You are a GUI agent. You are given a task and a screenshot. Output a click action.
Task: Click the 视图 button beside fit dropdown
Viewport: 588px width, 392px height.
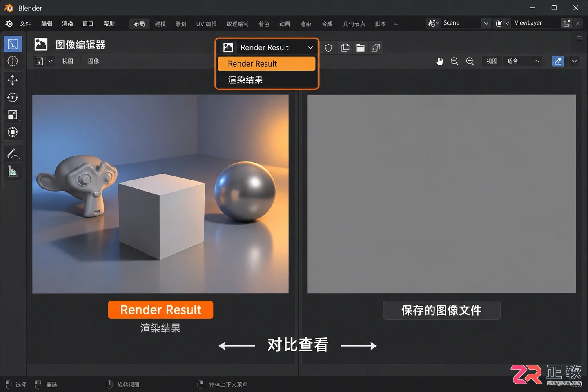492,61
